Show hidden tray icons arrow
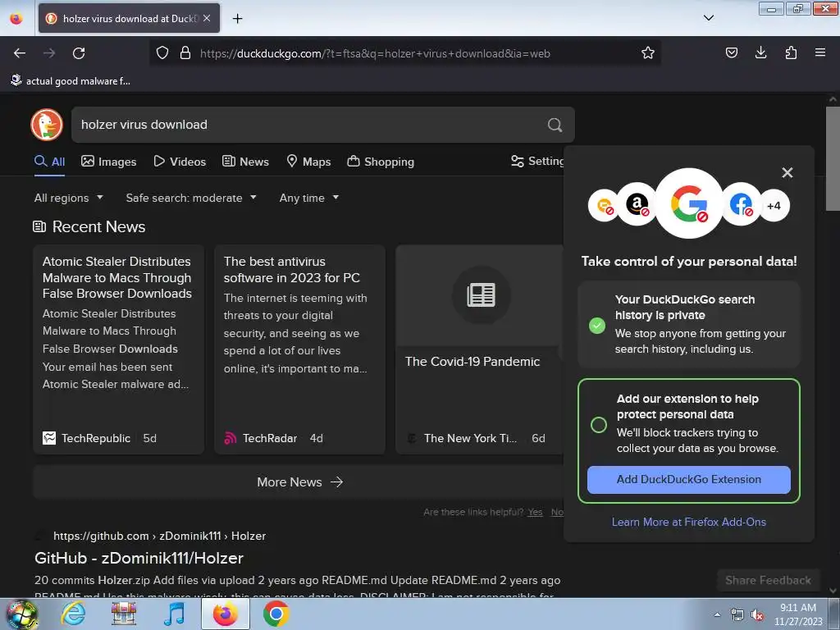 point(717,614)
